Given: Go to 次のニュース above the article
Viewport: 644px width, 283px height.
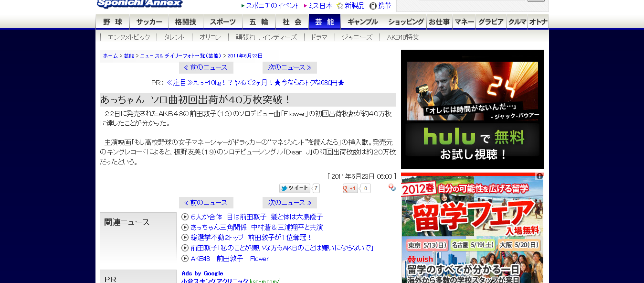Looking at the screenshot, I should 290,68.
